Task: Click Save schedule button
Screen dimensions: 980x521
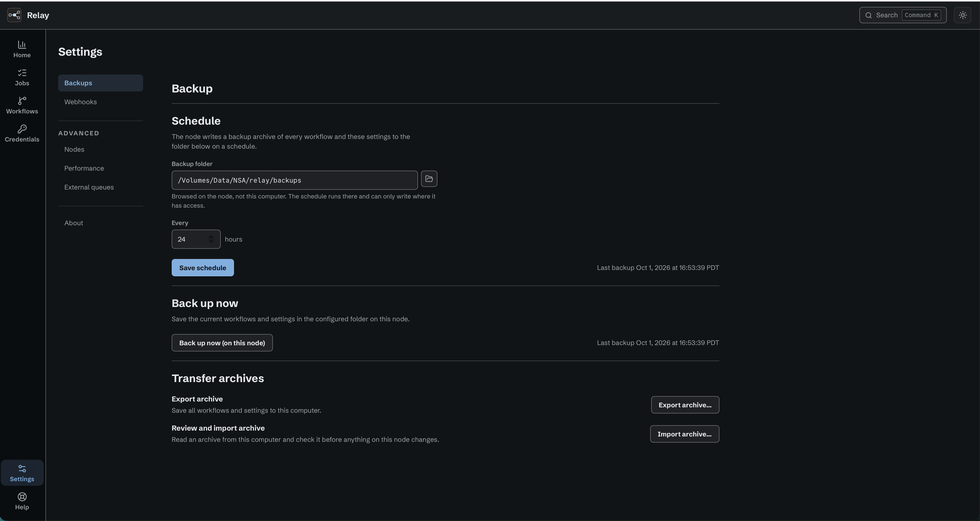Action: click(203, 268)
